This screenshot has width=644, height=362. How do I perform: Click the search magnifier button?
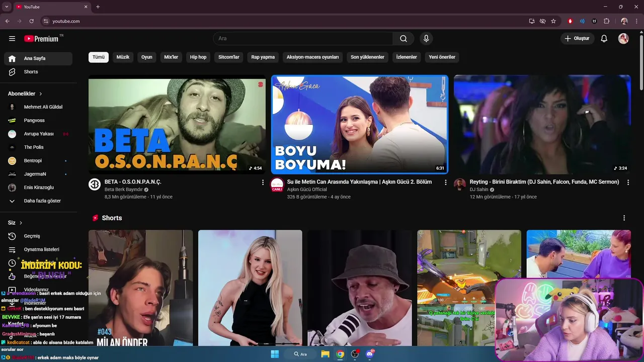(x=404, y=39)
